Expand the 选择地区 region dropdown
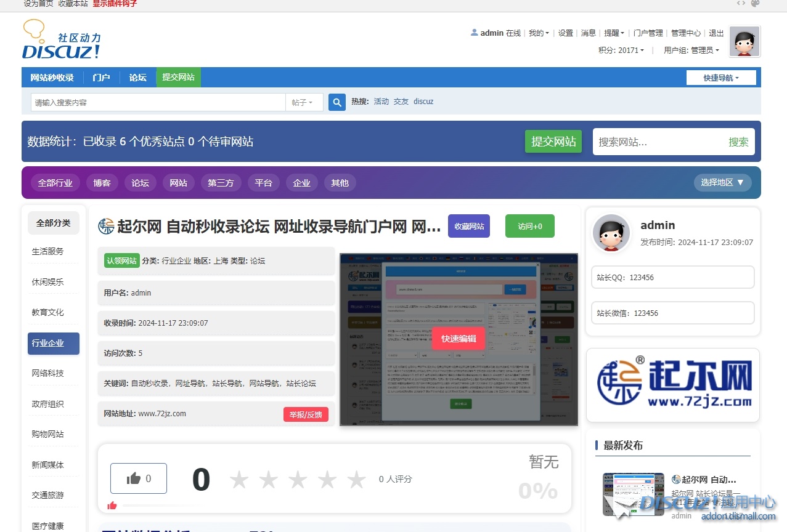This screenshot has width=787, height=532. click(722, 182)
